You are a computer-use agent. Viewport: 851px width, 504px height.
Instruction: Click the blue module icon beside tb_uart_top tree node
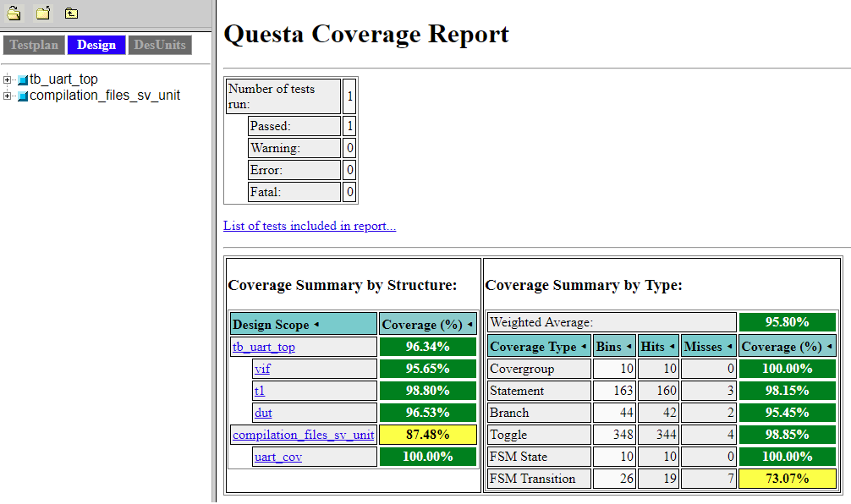point(23,80)
